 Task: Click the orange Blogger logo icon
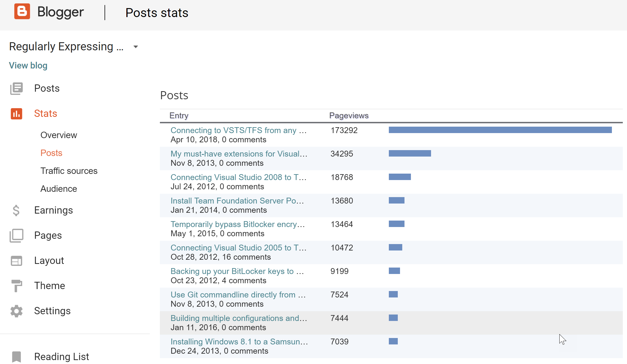coord(22,12)
